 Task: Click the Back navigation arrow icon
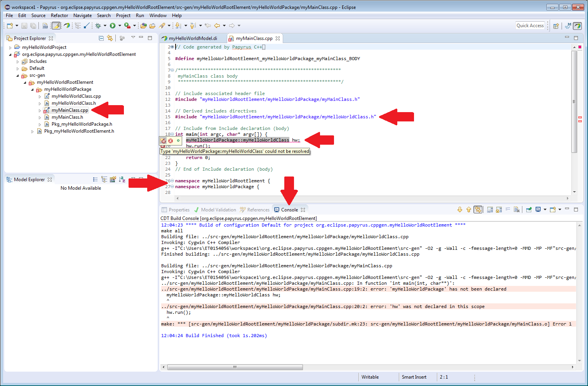[x=217, y=26]
